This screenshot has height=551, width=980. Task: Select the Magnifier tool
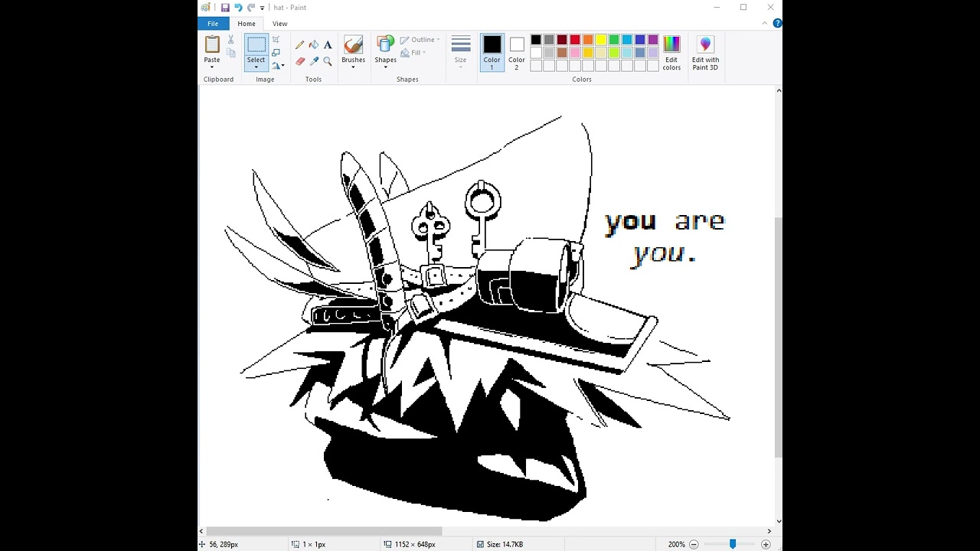(x=328, y=61)
